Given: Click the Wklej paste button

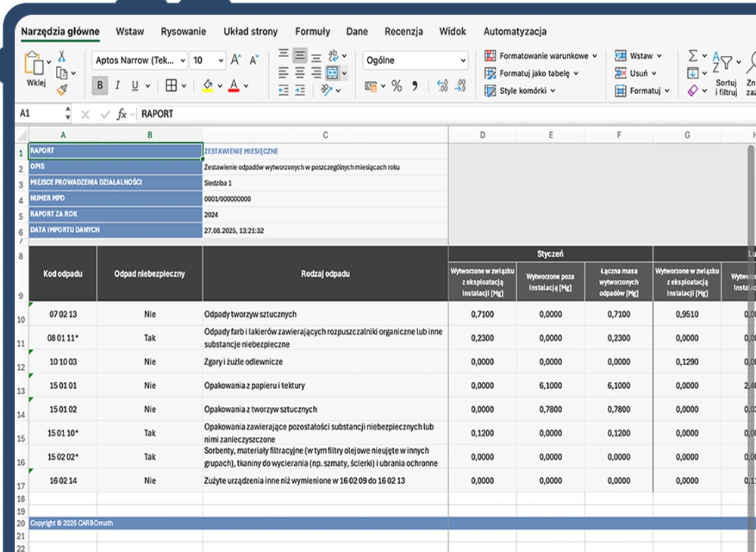Looking at the screenshot, I should pos(36,70).
